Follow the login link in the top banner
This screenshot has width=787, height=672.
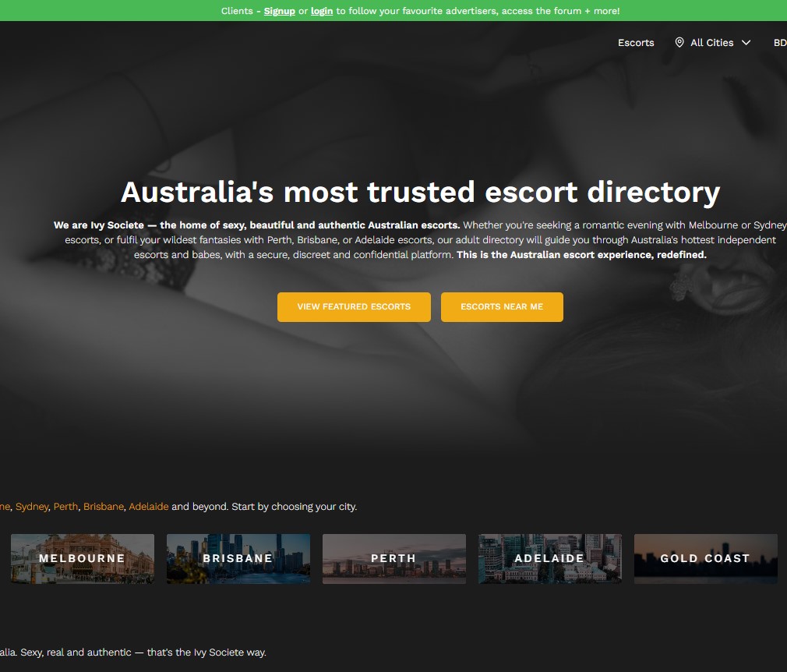322,11
